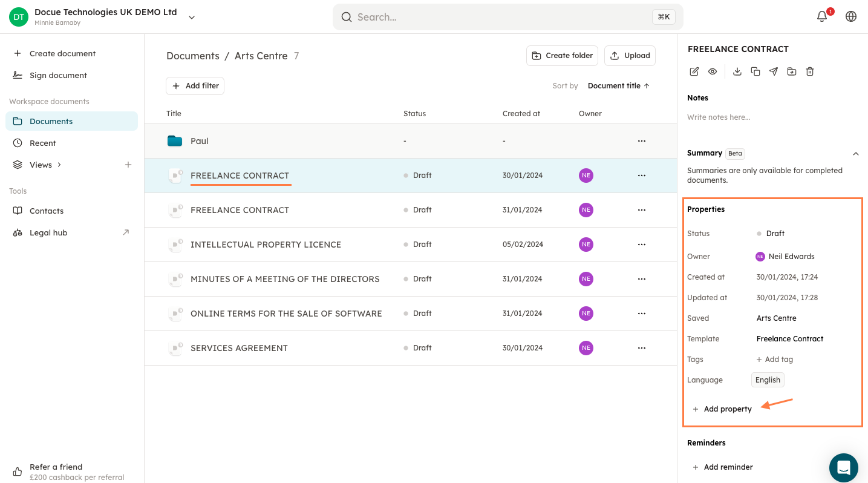Open the Language dropdown showing English
Viewport: 868px width, 483px height.
[x=768, y=380]
